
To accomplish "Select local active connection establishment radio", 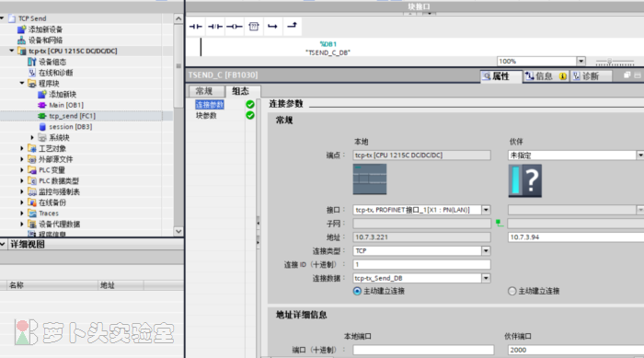I will click(x=357, y=291).
